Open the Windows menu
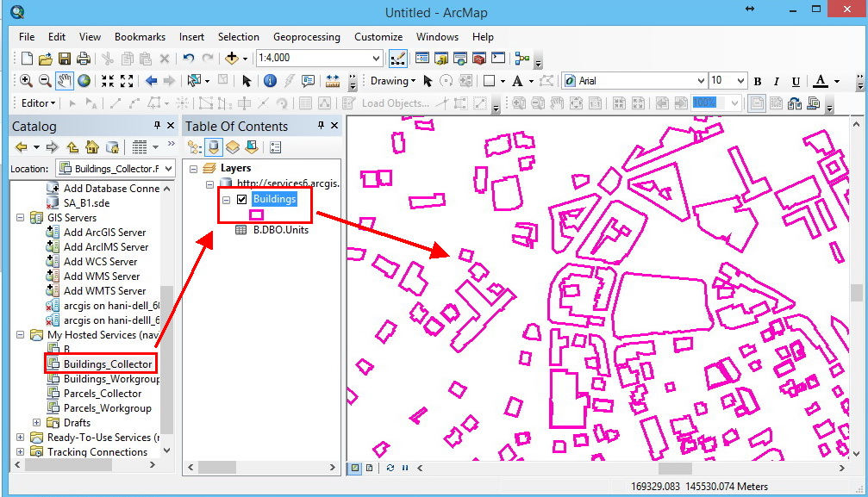The height and width of the screenshot is (497, 868). click(x=437, y=36)
